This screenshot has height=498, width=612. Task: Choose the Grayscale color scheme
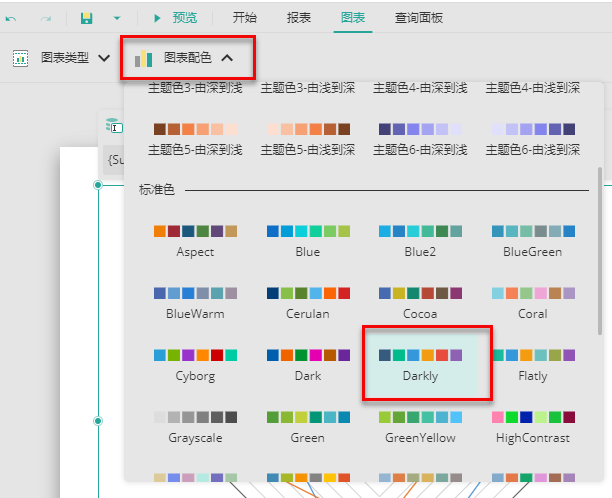(196, 427)
